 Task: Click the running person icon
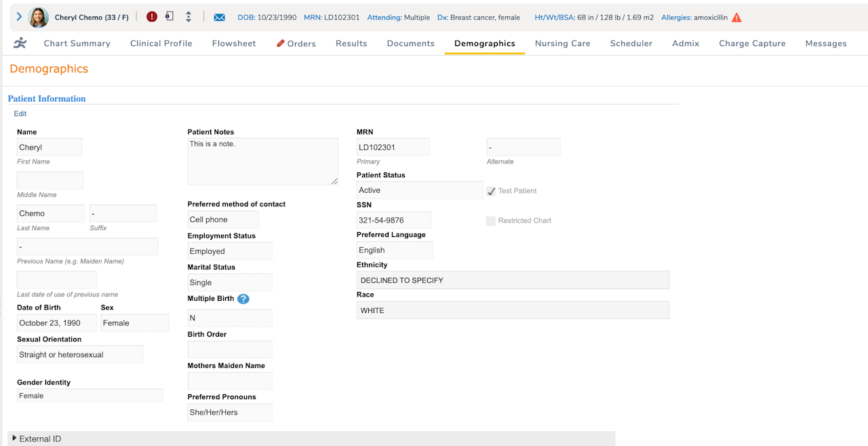pos(20,43)
